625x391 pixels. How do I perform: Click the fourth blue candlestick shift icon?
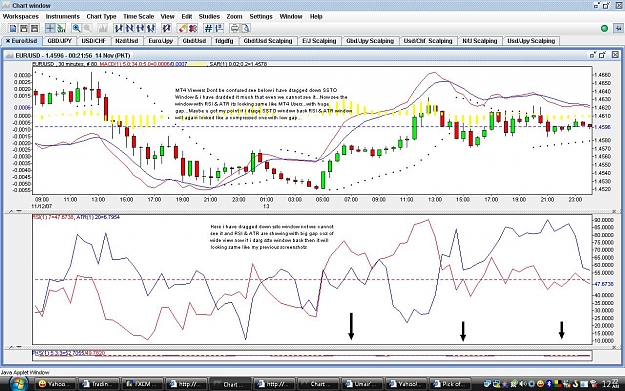click(x=151, y=28)
